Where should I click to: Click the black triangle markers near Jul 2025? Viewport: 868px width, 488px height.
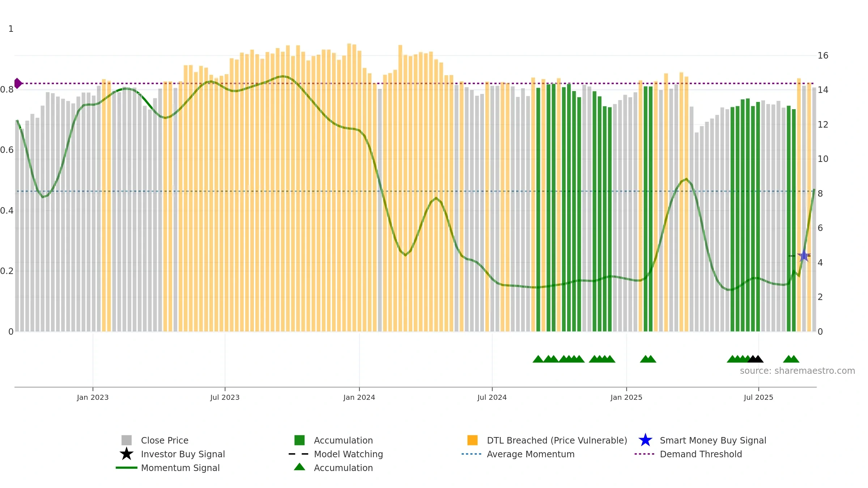pyautogui.click(x=755, y=359)
